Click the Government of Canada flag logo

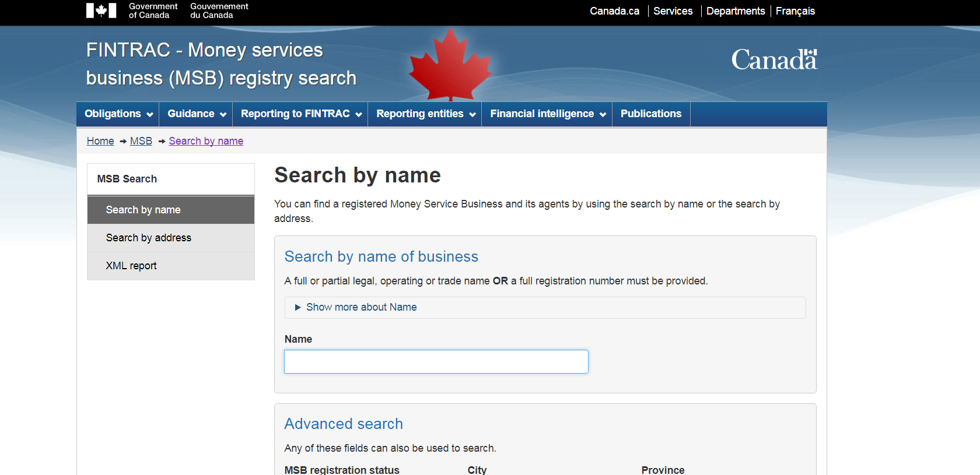click(101, 10)
